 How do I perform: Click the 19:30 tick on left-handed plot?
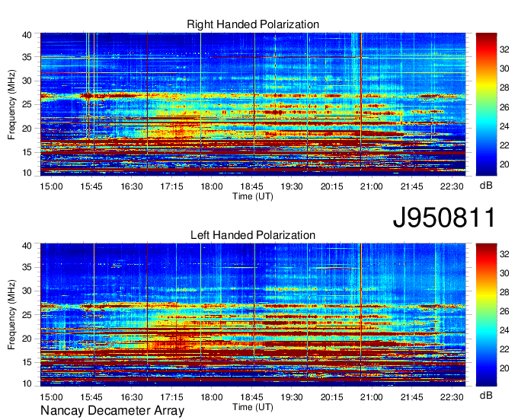tap(292, 397)
